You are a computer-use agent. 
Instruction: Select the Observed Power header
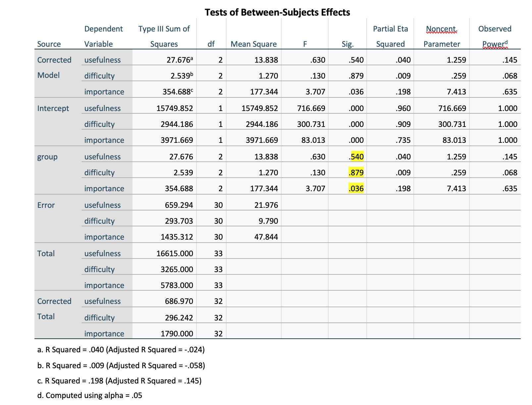point(495,36)
